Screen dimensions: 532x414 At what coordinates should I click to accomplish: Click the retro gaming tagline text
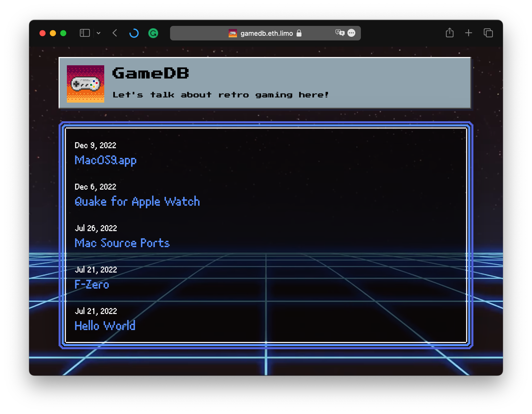click(x=221, y=95)
